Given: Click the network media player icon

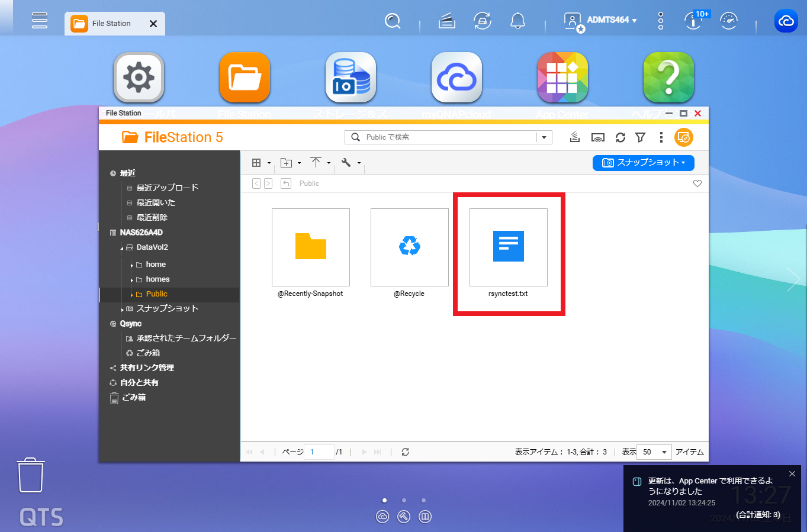Looking at the screenshot, I should pos(598,137).
